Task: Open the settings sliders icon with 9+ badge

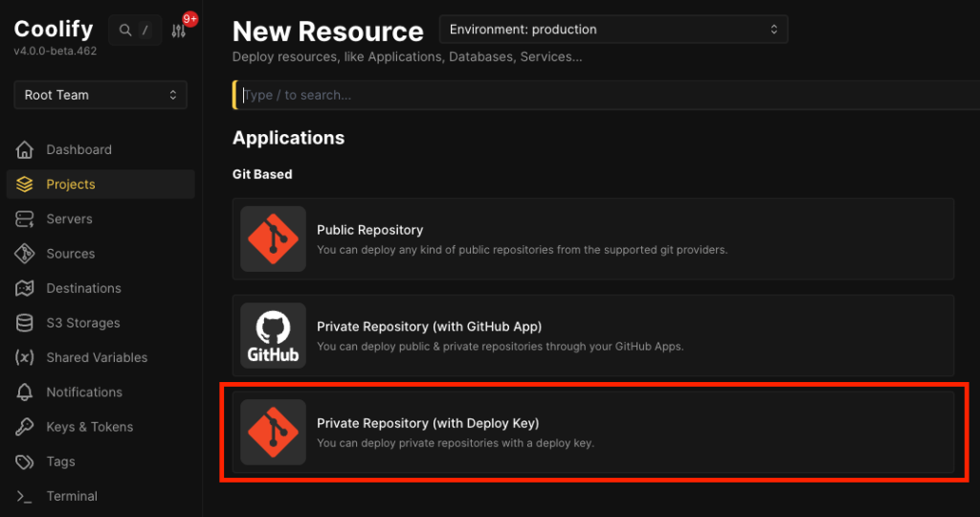Action: coord(179,31)
